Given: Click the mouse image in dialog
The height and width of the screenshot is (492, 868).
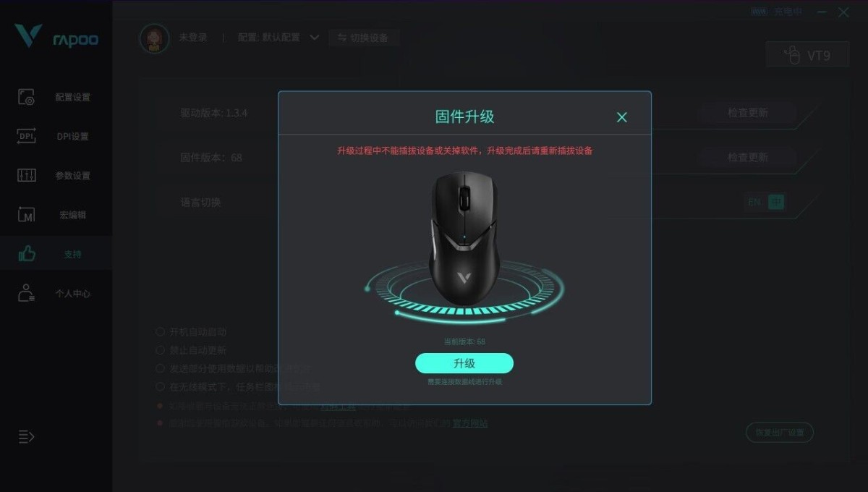Looking at the screenshot, I should [x=464, y=237].
